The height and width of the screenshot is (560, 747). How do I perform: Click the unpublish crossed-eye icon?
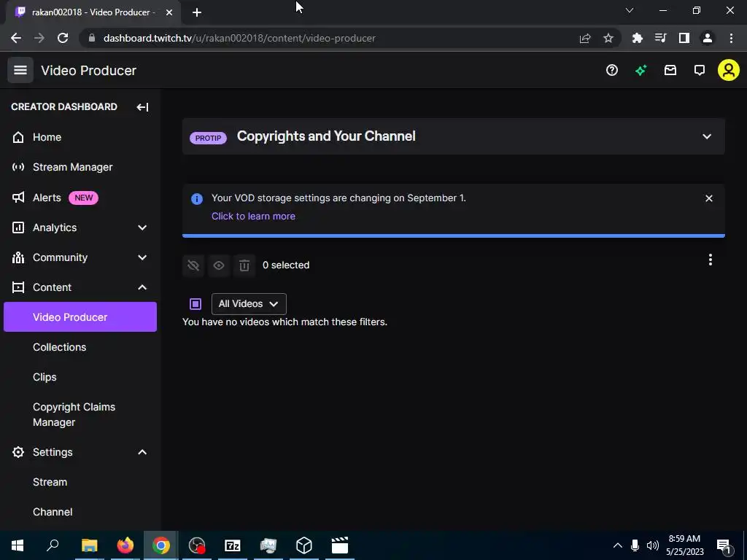click(193, 265)
